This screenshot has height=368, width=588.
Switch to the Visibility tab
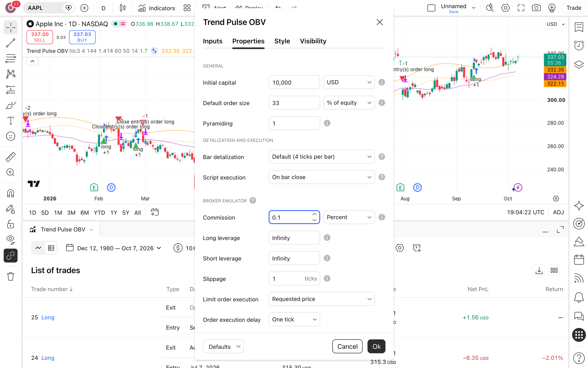point(313,41)
